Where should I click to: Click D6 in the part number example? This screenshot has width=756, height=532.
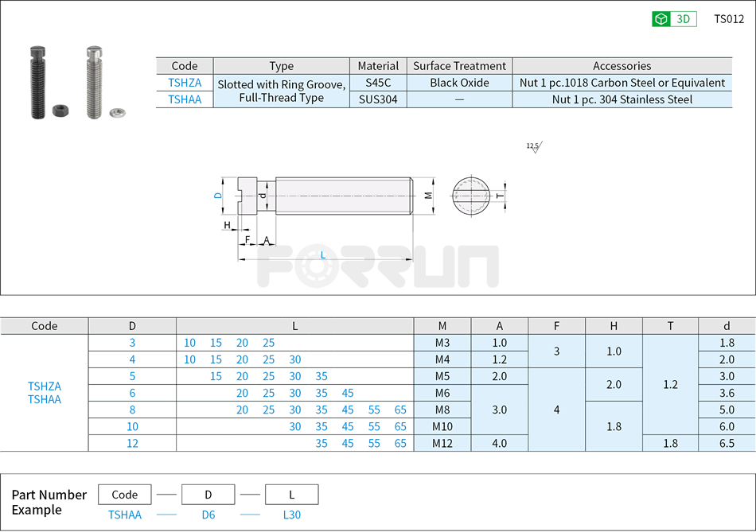[x=208, y=515]
